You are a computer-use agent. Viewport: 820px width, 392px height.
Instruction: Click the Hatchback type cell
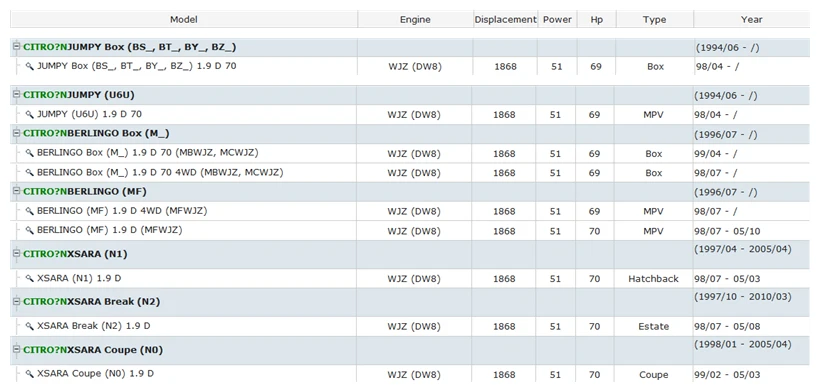(x=654, y=279)
